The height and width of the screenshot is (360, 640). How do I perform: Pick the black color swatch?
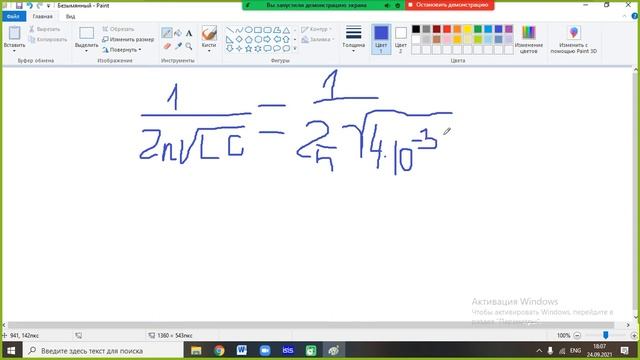pos(416,29)
